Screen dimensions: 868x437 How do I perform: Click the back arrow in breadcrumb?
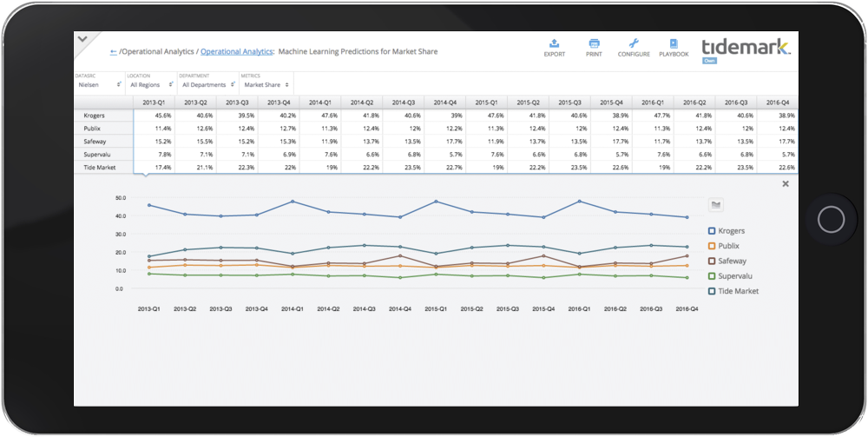[114, 51]
